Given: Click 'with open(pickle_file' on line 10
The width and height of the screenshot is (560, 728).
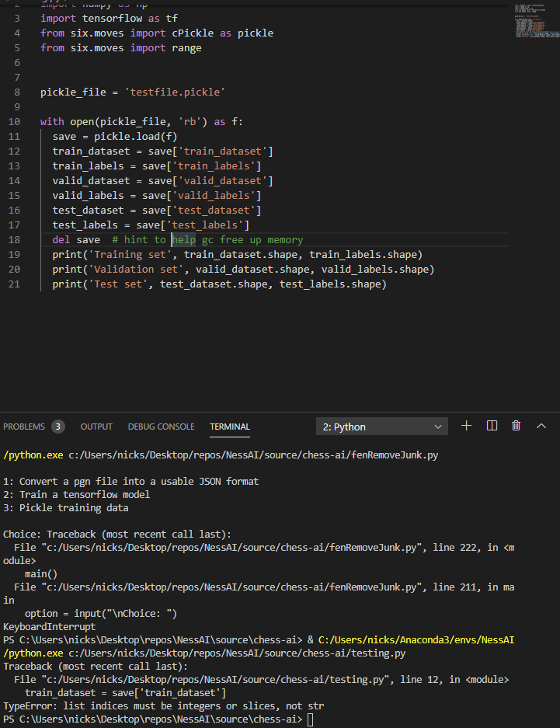Looking at the screenshot, I should coord(103,122).
